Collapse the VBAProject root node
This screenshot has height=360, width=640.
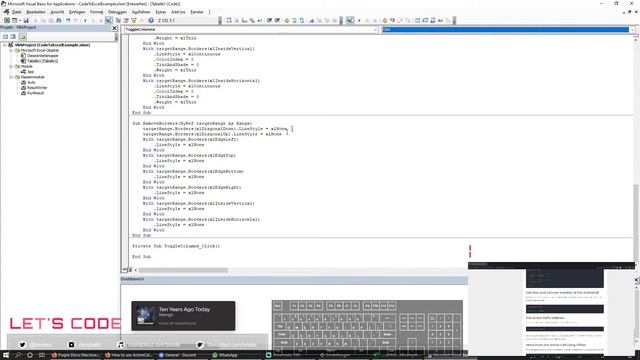click(x=5, y=45)
